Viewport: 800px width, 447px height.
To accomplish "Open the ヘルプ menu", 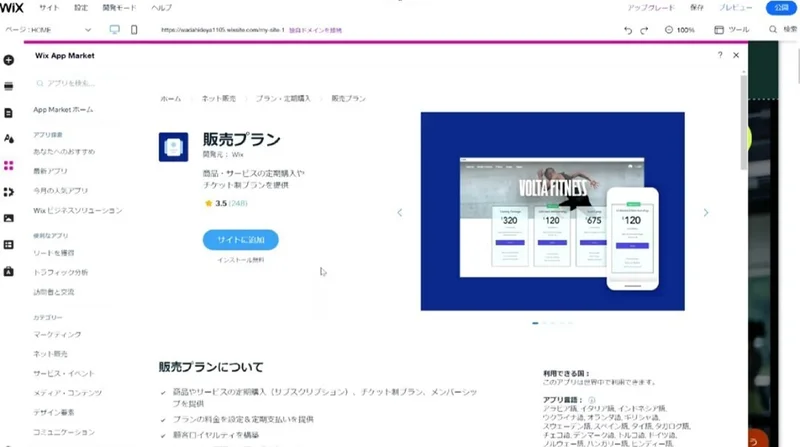I will point(162,8).
